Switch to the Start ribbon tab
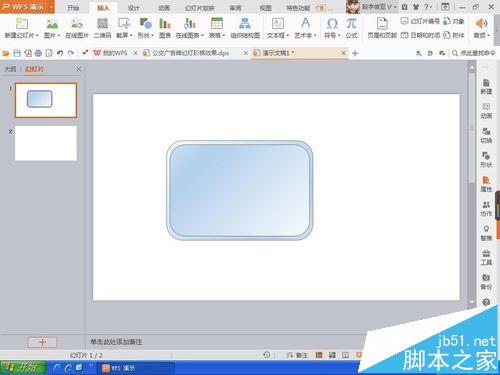500x375 pixels. point(73,7)
